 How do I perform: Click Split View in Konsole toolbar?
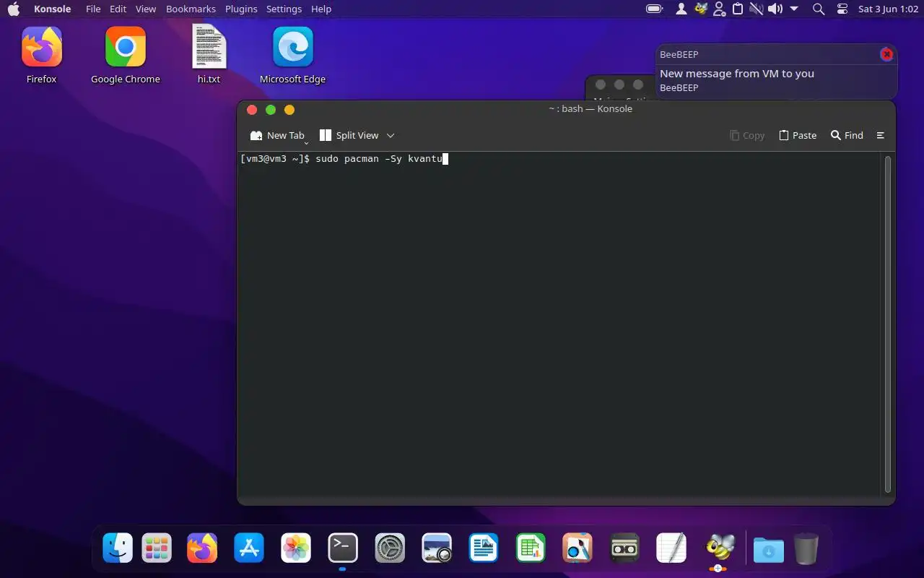point(349,135)
